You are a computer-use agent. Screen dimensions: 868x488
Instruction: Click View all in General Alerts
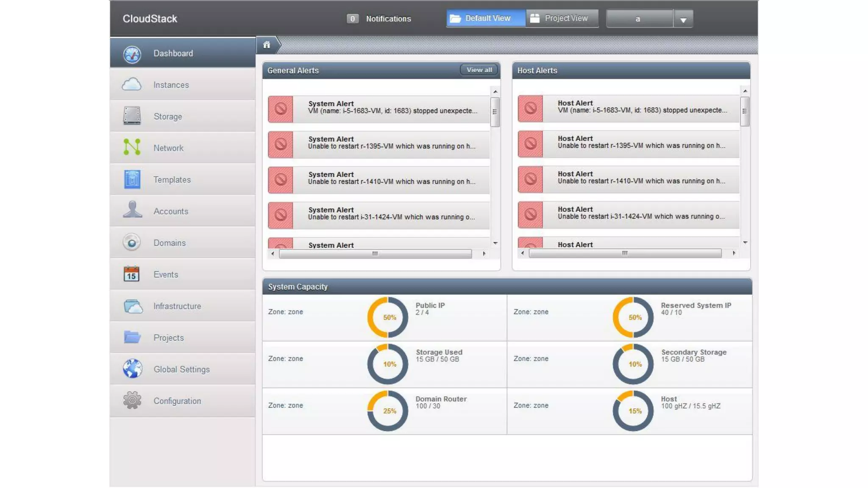479,70
